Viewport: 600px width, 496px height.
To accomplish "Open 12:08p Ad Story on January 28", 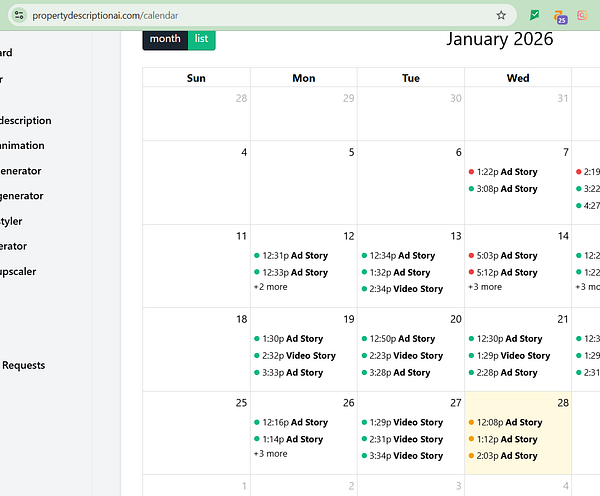I will pos(505,423).
